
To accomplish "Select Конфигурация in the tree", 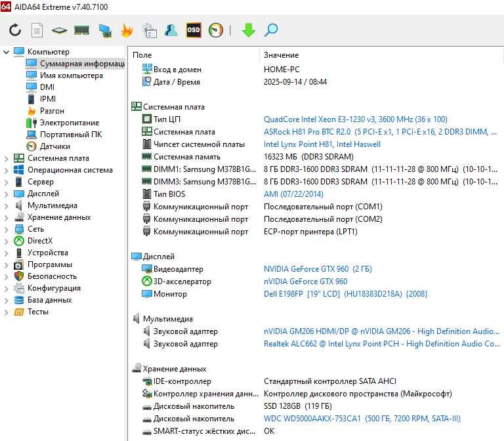I will 54,288.
